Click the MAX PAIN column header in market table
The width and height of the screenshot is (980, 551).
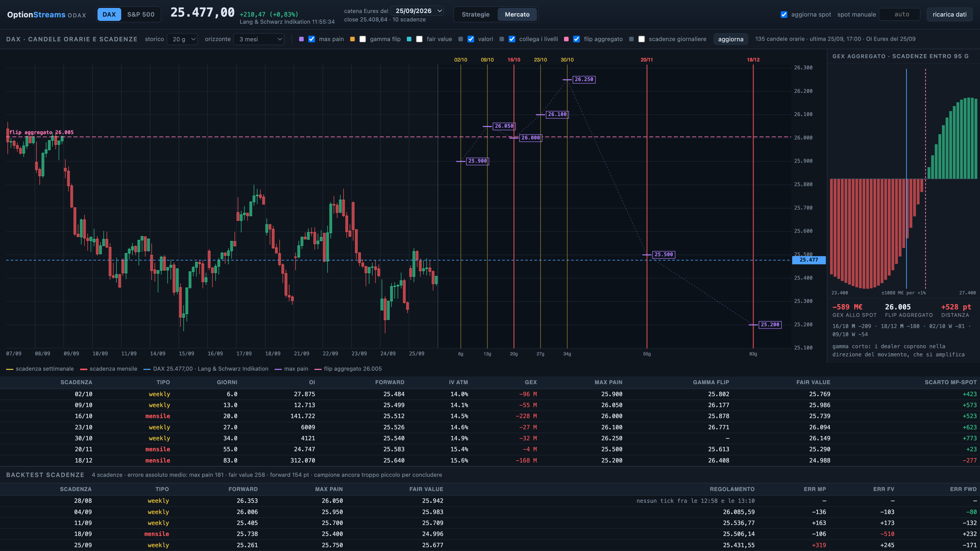point(608,382)
